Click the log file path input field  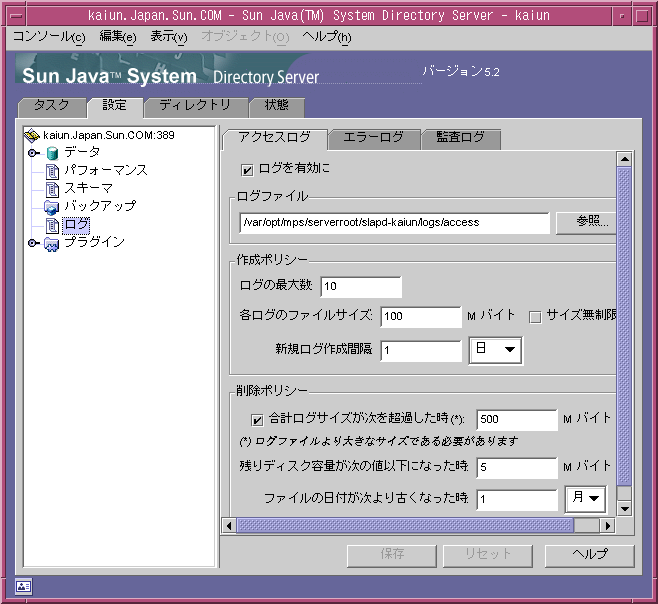click(x=394, y=222)
